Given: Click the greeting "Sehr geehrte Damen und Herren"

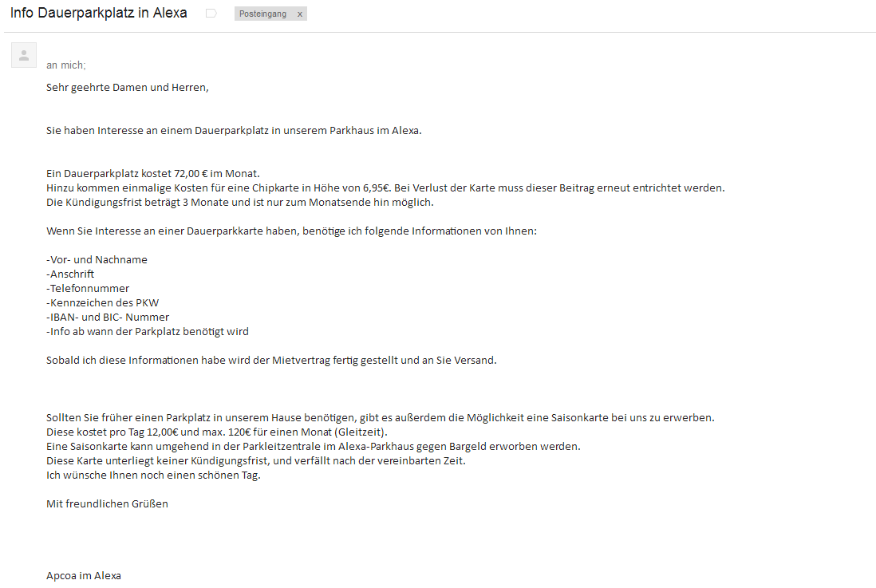Looking at the screenshot, I should [128, 87].
